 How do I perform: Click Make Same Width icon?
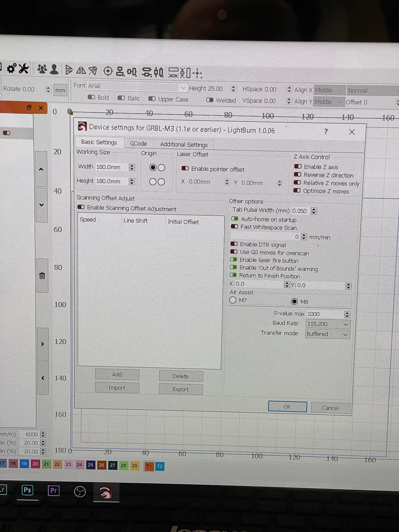click(x=174, y=73)
